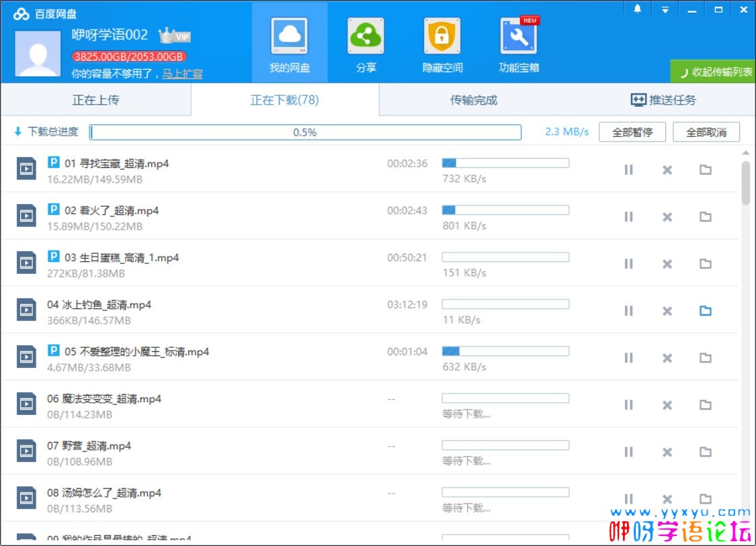Pause download of 01 寻找宝藏_超清.mp4
Viewport: 756px width, 546px height.
click(x=629, y=170)
